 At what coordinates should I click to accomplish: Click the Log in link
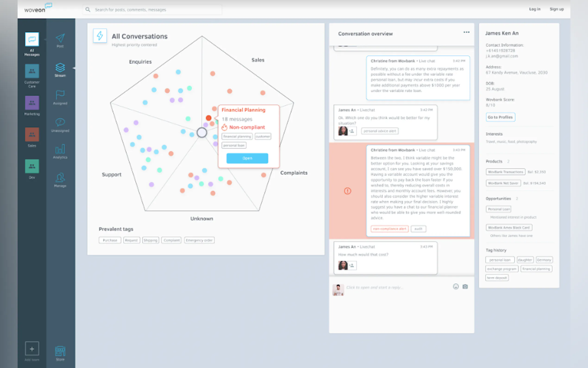coord(535,9)
